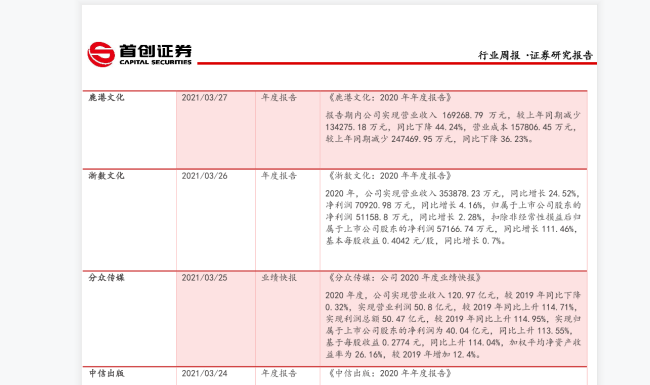The image size is (650, 385).
Task: Select company name 分众传媒
Action: click(x=106, y=278)
